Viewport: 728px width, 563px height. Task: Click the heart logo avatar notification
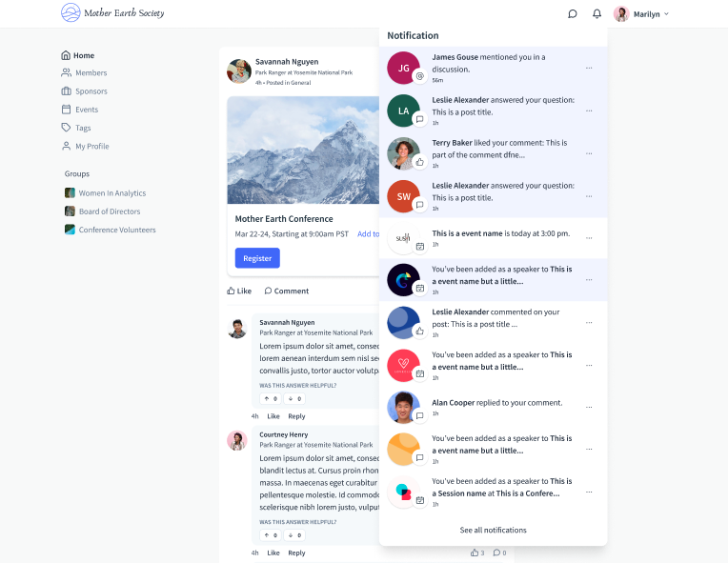(403, 365)
